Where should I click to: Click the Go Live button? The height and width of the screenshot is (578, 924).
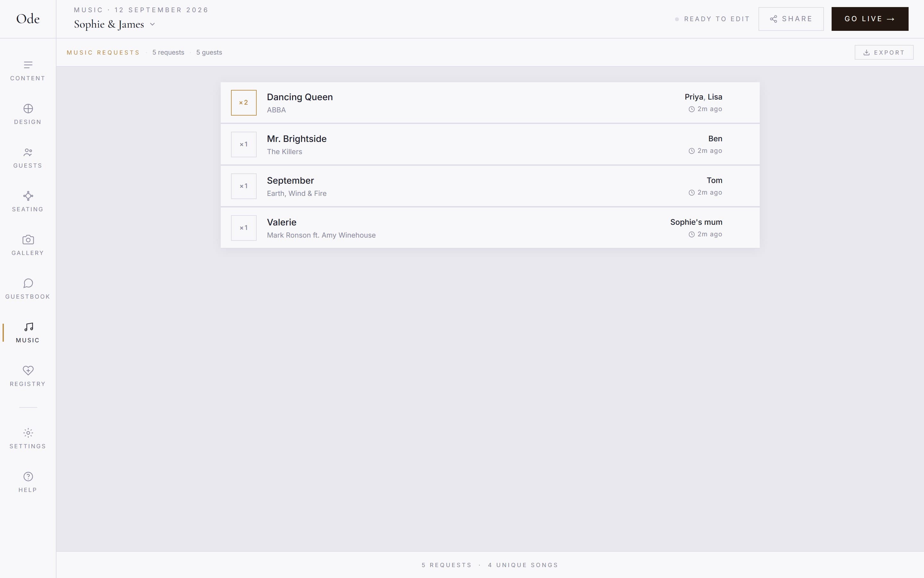point(870,19)
